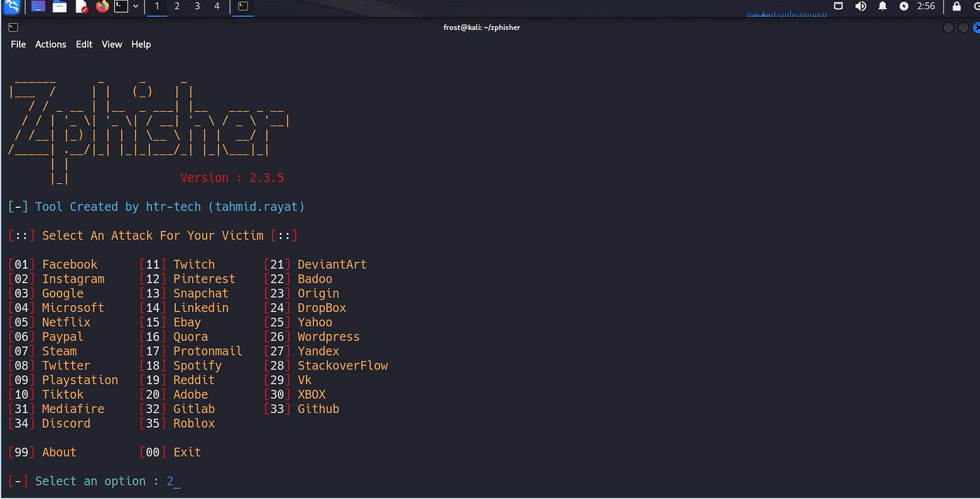Maximize the terminal window

963,27
